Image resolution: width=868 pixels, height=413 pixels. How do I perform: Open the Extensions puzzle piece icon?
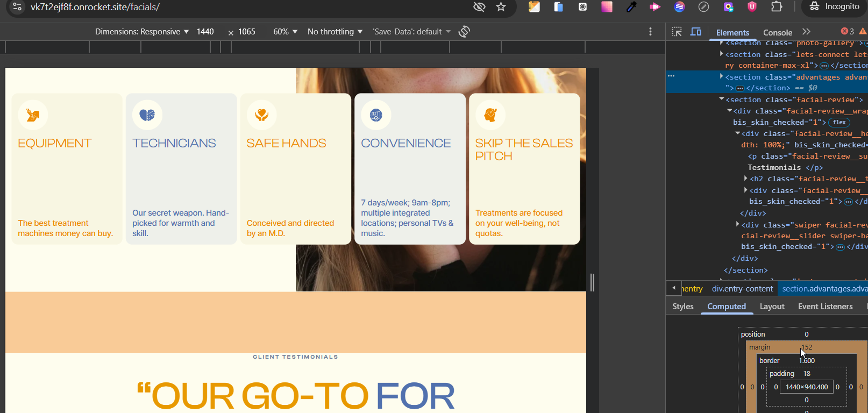777,7
